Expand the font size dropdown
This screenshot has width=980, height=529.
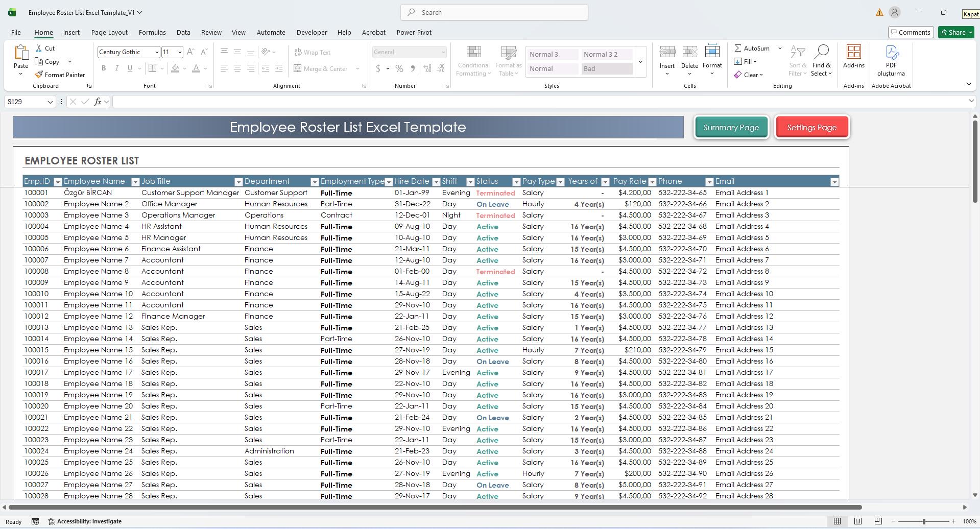click(180, 52)
